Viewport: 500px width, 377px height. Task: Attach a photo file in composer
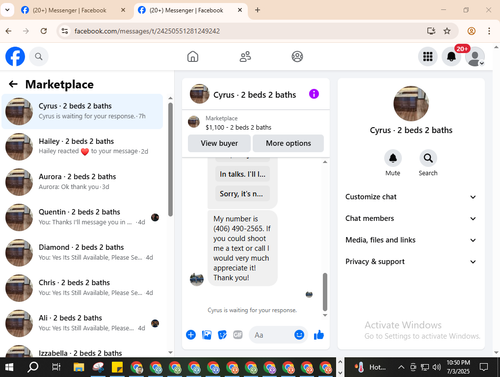(x=207, y=335)
